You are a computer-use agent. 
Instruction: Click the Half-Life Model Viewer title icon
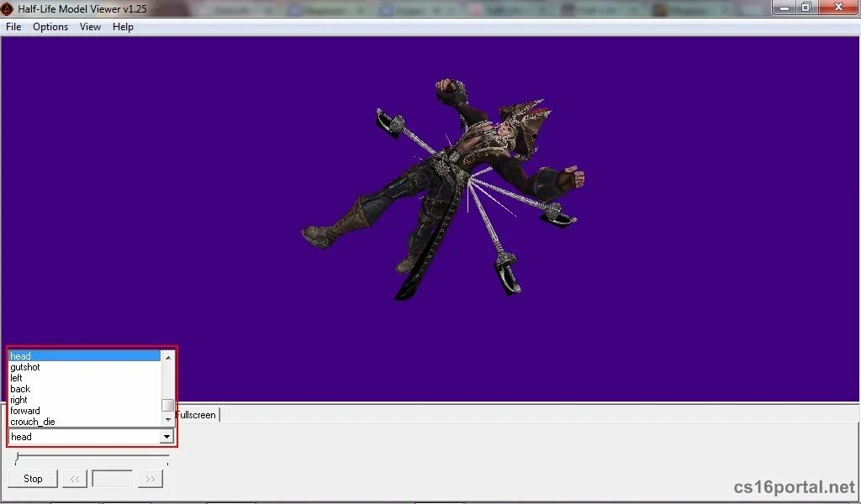(7, 8)
